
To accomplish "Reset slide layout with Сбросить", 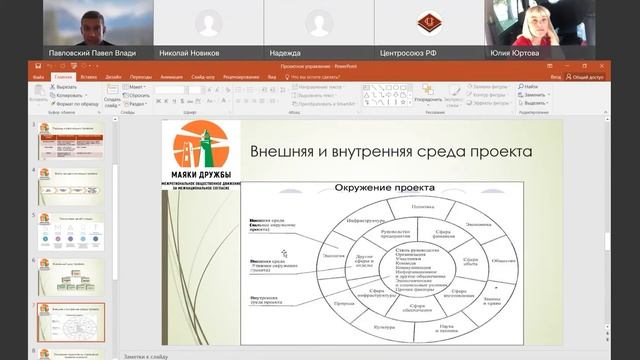I will (x=136, y=96).
